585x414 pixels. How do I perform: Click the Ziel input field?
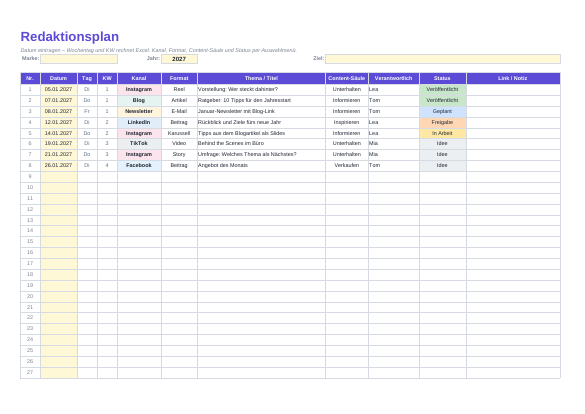[443, 59]
